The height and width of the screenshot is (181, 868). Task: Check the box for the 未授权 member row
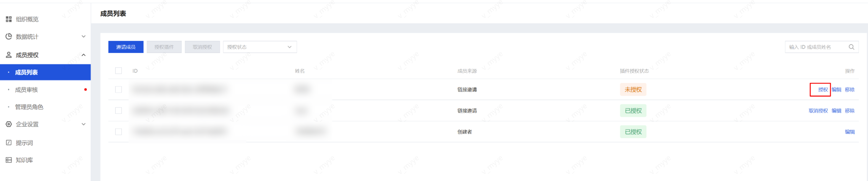point(118,90)
